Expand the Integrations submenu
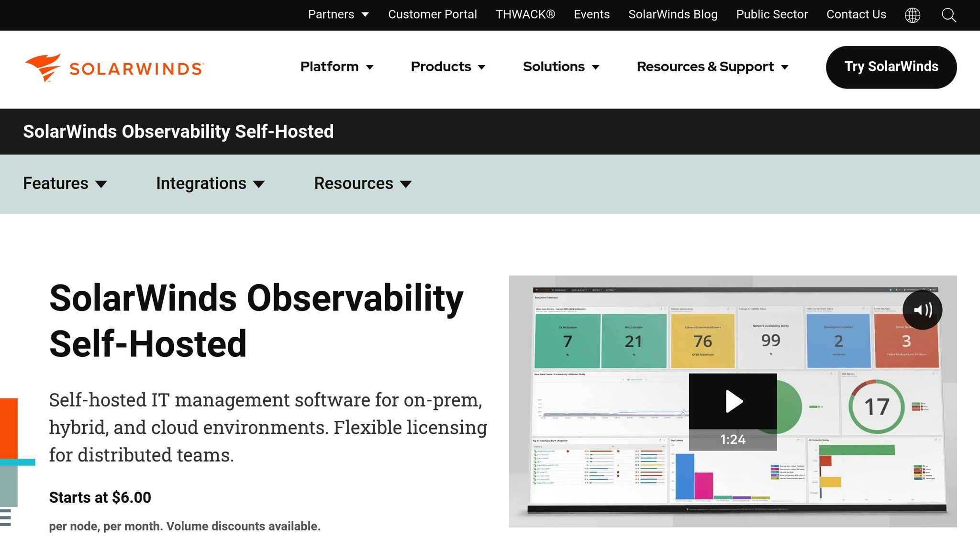This screenshot has width=980, height=551. click(x=211, y=184)
